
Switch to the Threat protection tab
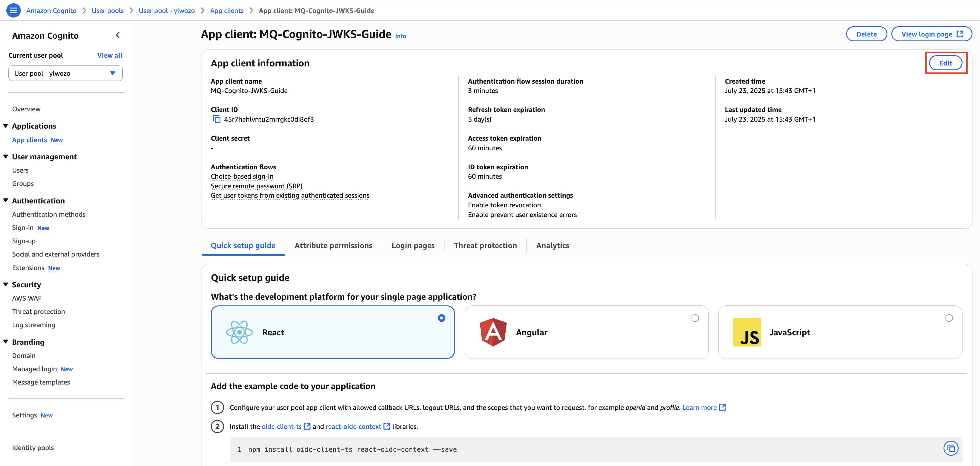pyautogui.click(x=485, y=246)
